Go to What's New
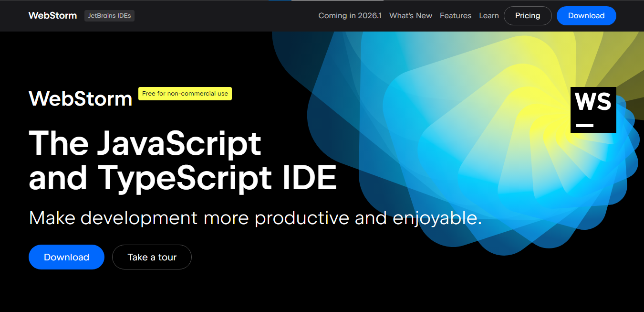 (411, 16)
